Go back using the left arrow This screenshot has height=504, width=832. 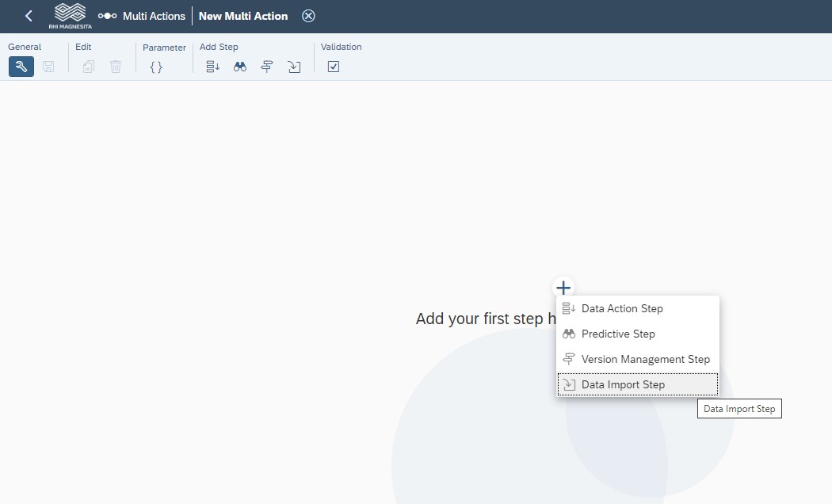(29, 16)
